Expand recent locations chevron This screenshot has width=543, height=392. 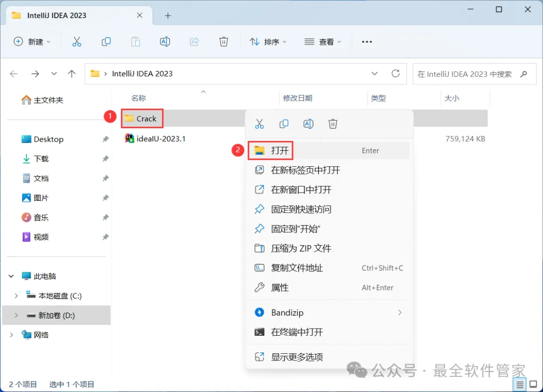(x=54, y=74)
